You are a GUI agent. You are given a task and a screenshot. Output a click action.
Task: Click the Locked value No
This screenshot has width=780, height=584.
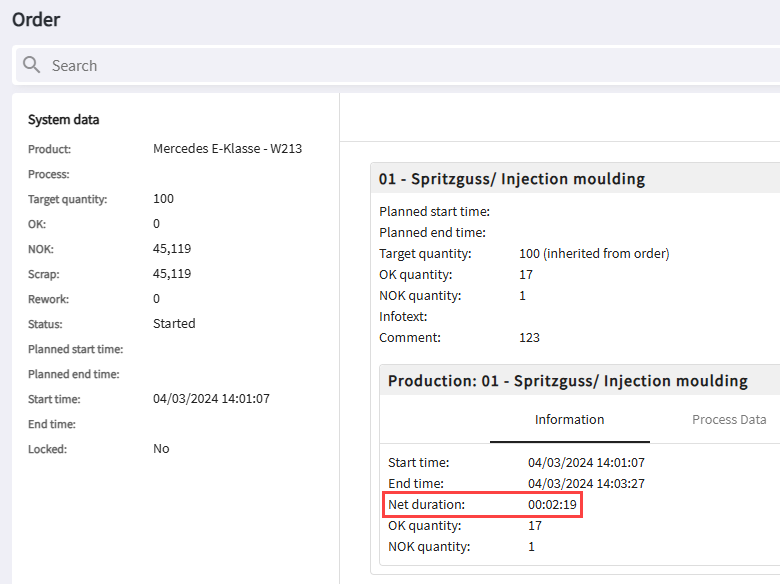(161, 449)
